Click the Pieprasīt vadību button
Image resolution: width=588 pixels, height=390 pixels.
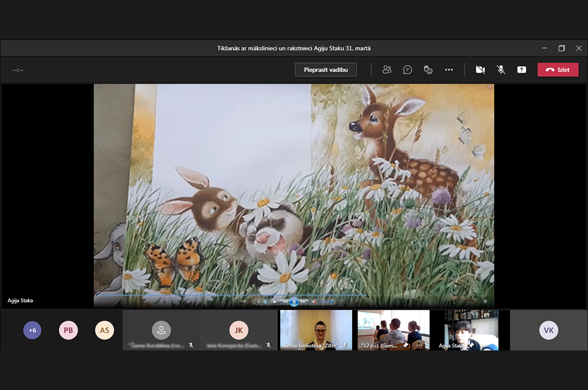[x=326, y=69]
